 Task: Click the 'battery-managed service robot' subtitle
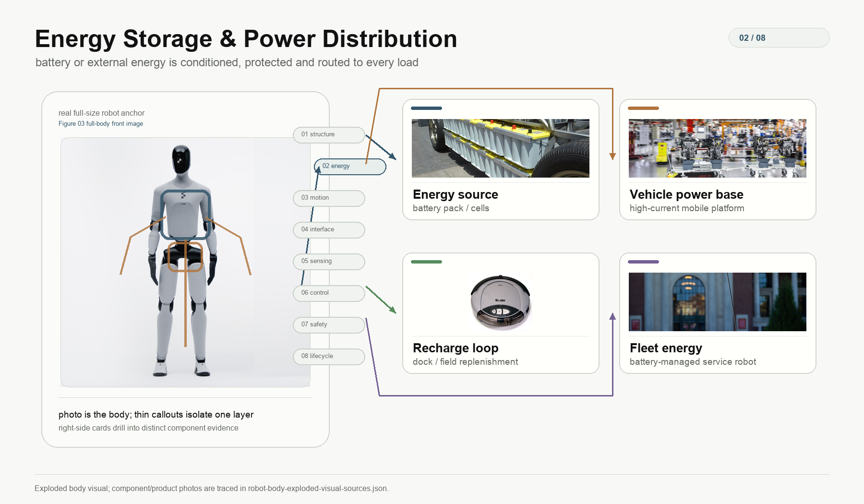693,362
